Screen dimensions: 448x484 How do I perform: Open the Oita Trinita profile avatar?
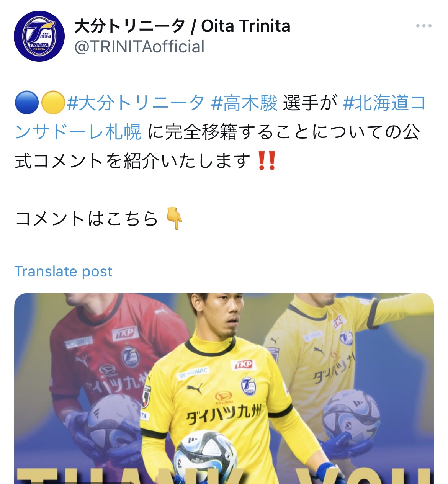coord(39,36)
